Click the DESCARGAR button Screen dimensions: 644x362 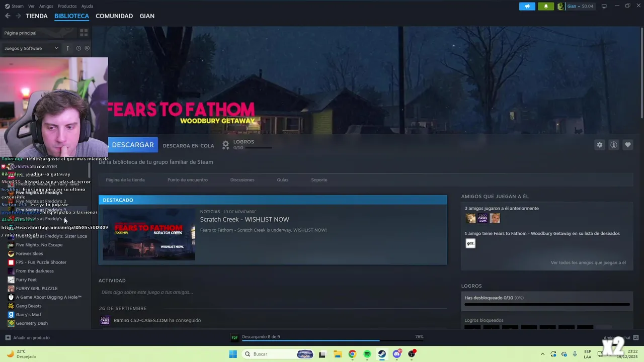tap(133, 145)
